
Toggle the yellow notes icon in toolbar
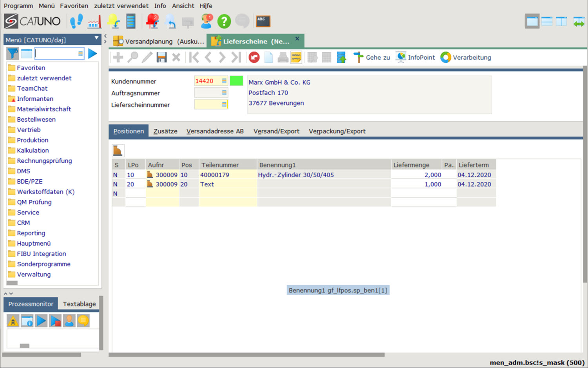[x=296, y=57]
